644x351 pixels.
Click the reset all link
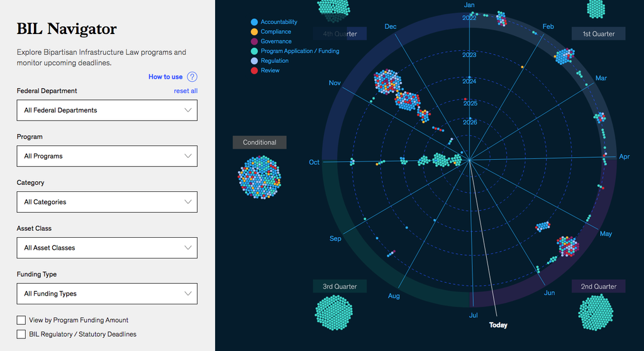click(186, 91)
